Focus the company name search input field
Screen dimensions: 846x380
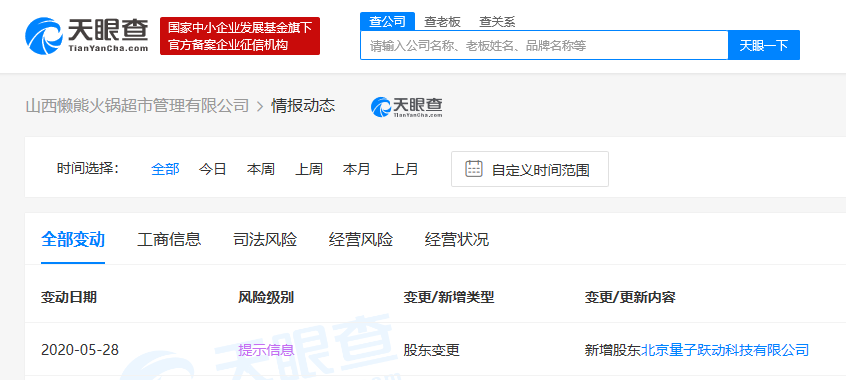pos(544,45)
